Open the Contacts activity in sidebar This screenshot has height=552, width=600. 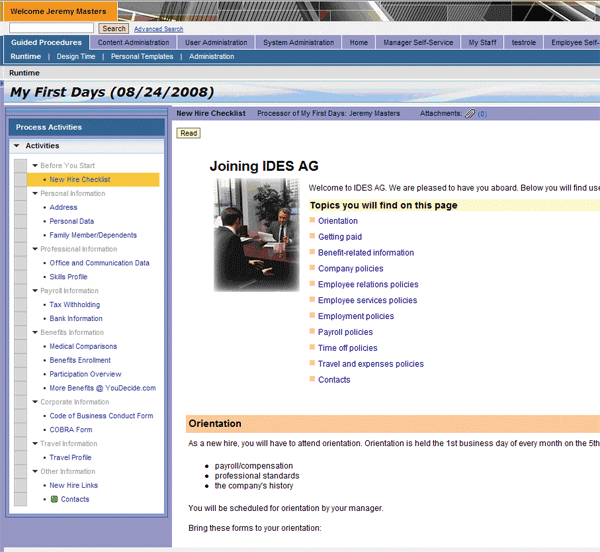[75, 499]
